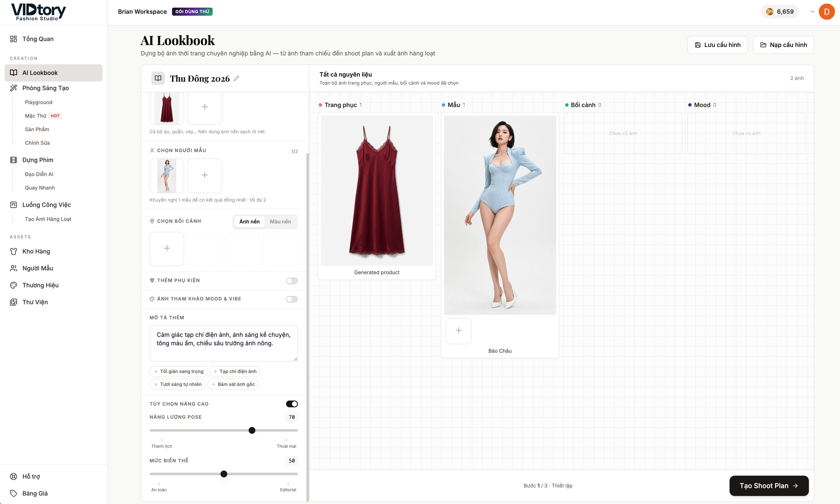This screenshot has height=504, width=840.
Task: Click the diamond icon beside Thêm phụ kiện
Action: [152, 281]
